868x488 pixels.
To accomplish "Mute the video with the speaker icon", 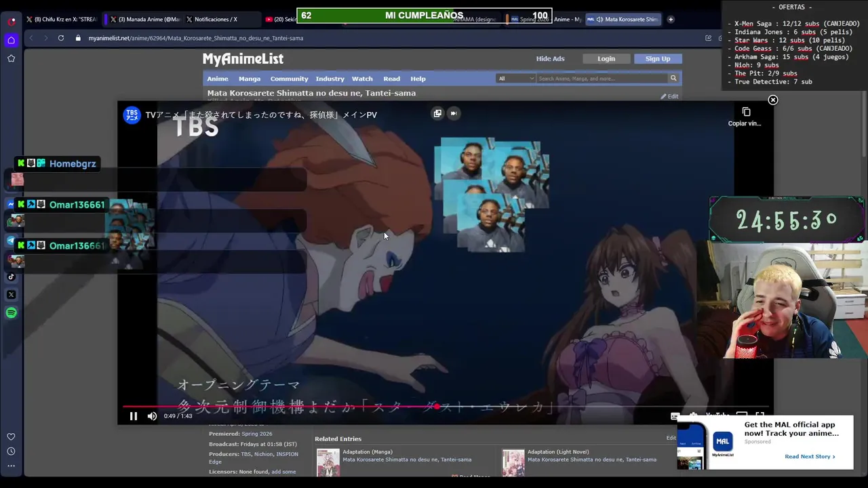I will (152, 416).
